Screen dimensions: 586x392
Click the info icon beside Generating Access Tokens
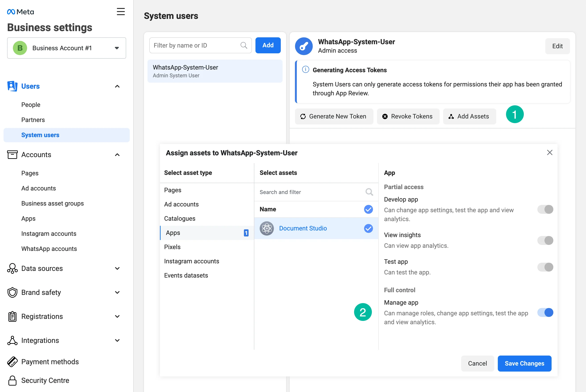coord(305,70)
